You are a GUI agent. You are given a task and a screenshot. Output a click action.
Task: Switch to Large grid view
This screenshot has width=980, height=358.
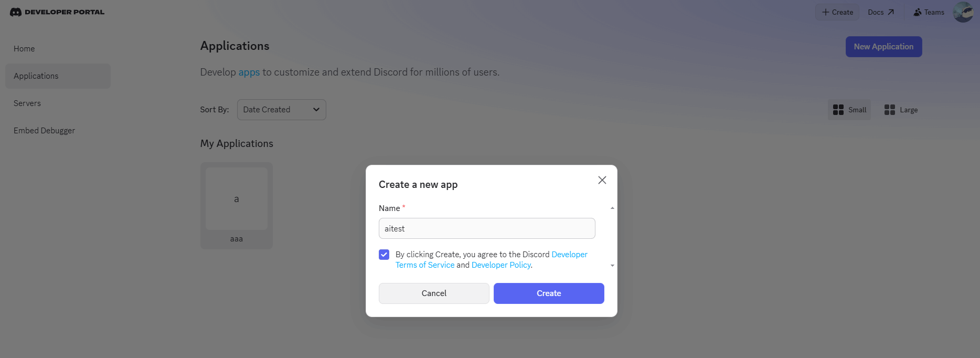pyautogui.click(x=901, y=110)
